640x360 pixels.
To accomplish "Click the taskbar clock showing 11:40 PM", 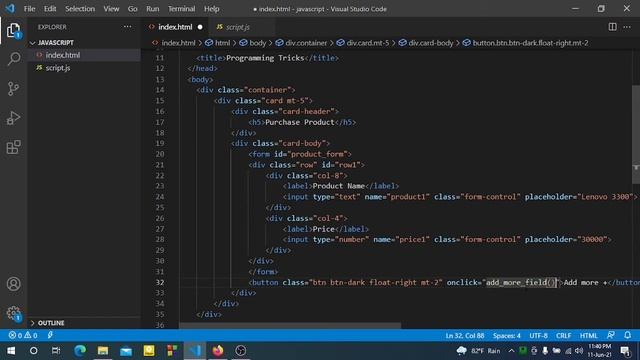I will [x=600, y=351].
